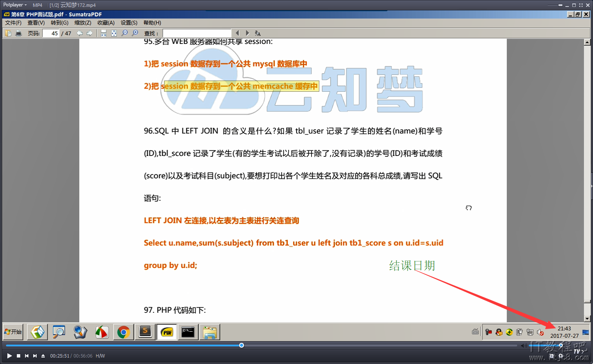
Task: Go to previous page with left arrow
Action: pyautogui.click(x=80, y=33)
